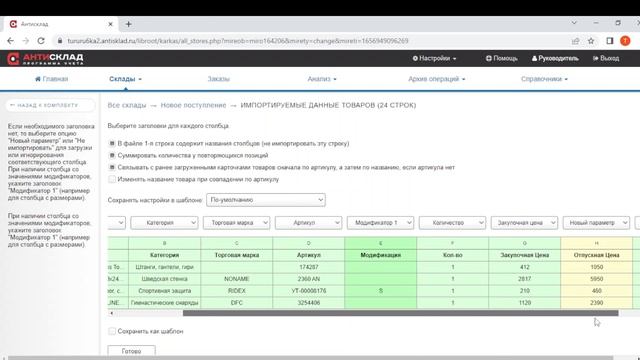Select article cell 174287
This screenshot has width=640, height=360.
[x=309, y=267]
